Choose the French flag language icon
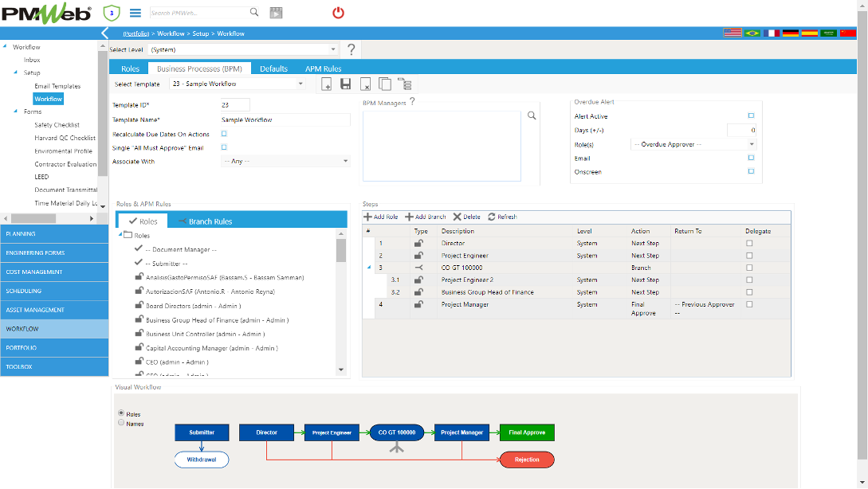Screen dimensions: 868x489 [771, 33]
